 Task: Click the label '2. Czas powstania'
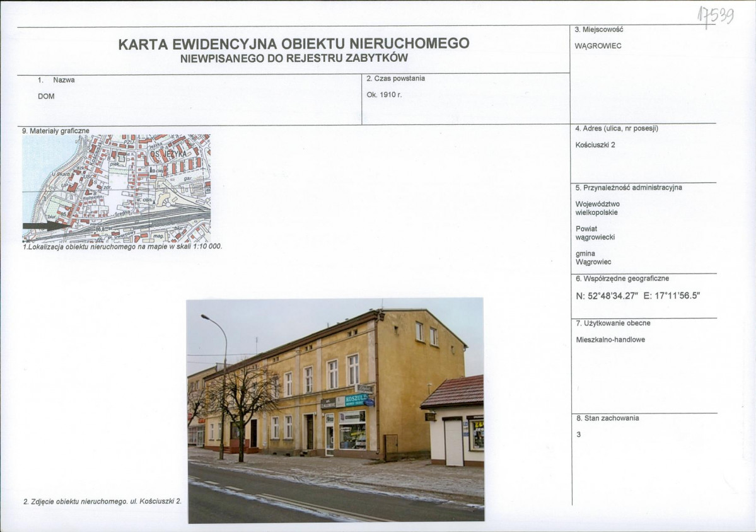(396, 79)
